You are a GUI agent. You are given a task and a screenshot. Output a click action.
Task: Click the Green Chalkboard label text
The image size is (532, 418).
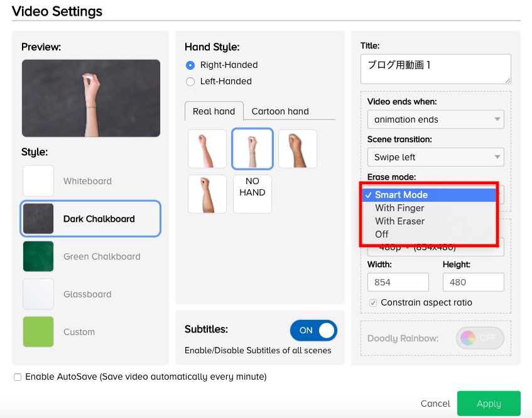(x=102, y=256)
